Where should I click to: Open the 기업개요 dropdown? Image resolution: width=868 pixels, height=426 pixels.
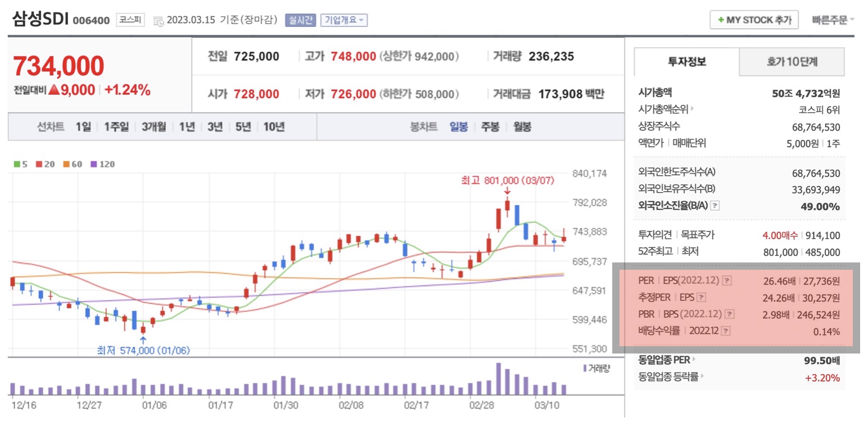coord(344,20)
